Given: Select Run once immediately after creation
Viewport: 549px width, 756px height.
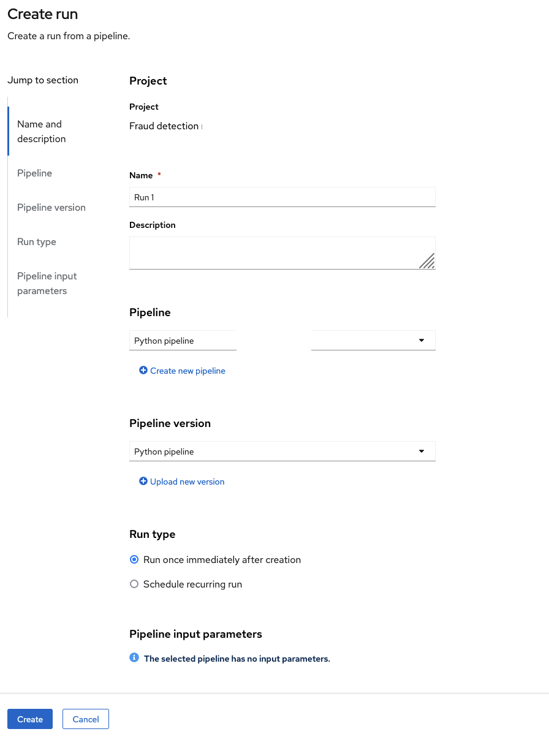Looking at the screenshot, I should click(x=135, y=559).
